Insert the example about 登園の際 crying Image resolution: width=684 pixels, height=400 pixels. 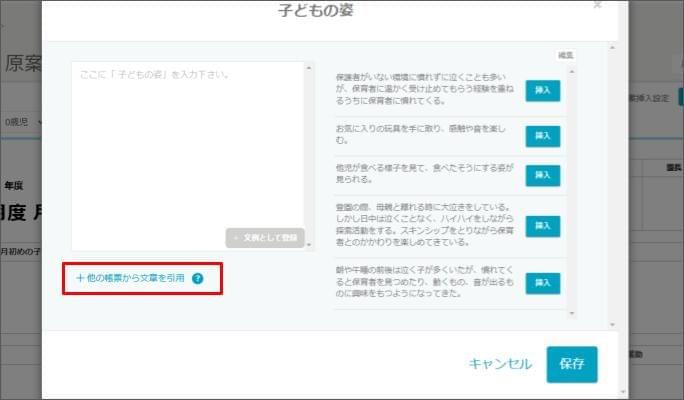click(x=543, y=226)
